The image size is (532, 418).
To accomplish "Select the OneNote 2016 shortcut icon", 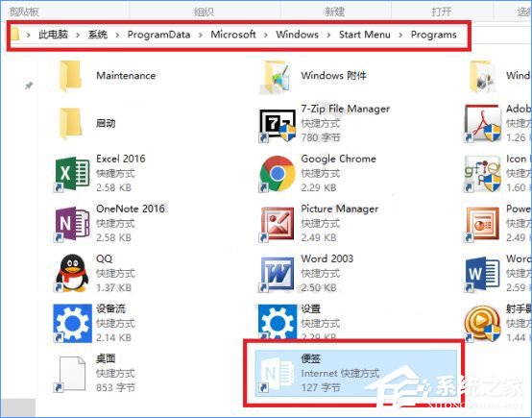I will pos(72,224).
